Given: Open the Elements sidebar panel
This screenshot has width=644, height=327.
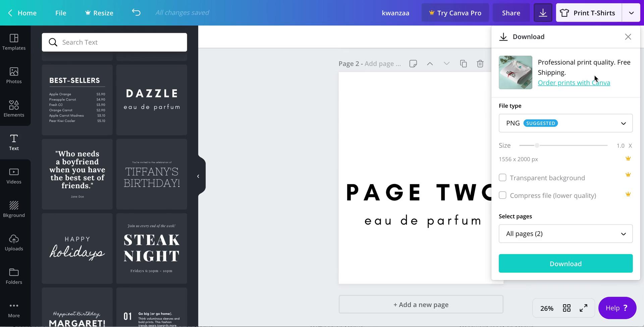Looking at the screenshot, I should click(x=14, y=109).
